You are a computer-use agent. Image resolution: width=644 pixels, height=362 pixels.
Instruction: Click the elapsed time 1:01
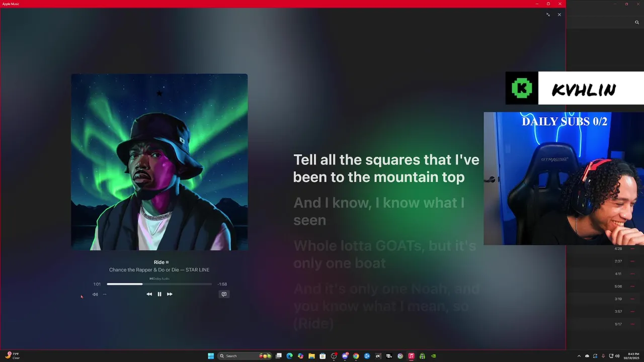(x=97, y=284)
